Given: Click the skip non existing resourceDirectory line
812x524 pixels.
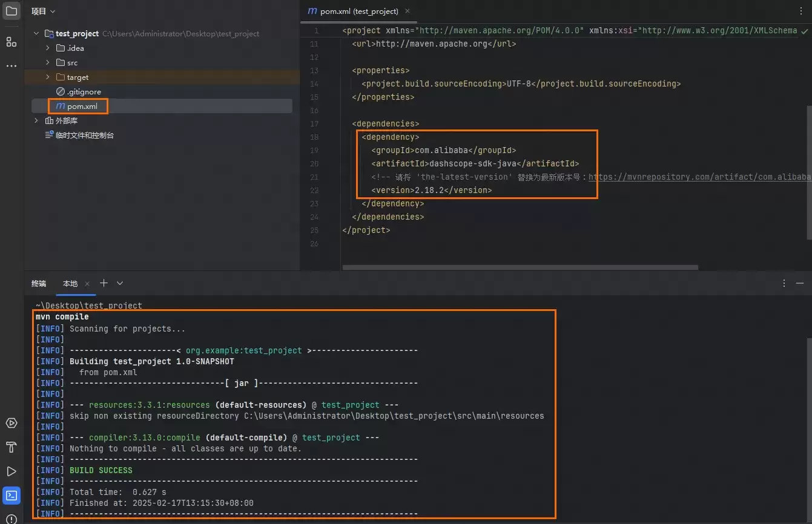Looking at the screenshot, I should [x=306, y=416].
